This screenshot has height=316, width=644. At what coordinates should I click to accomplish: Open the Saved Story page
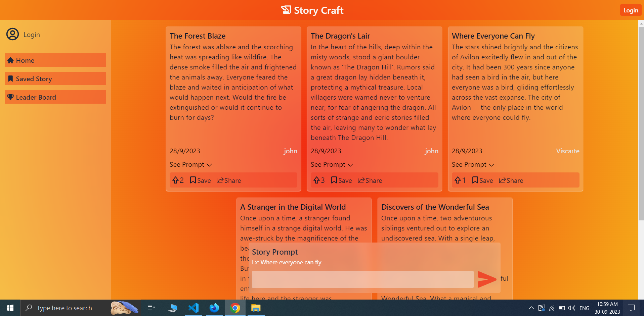[34, 78]
